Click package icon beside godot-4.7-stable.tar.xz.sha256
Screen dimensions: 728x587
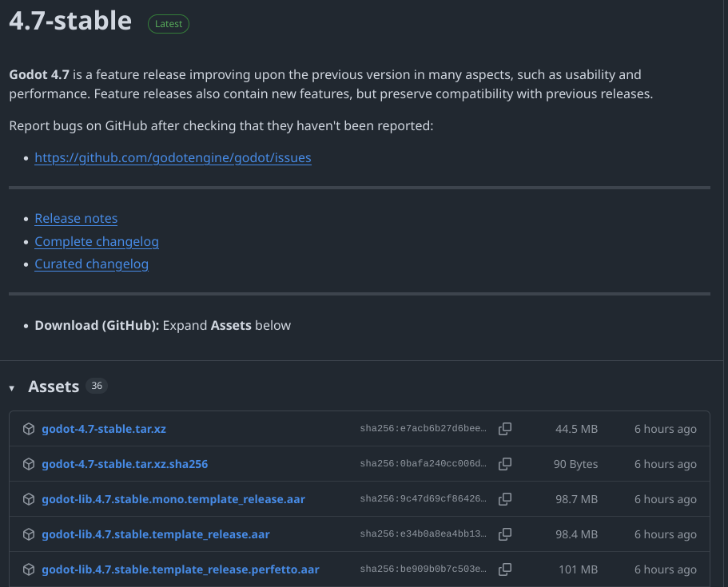[x=29, y=464]
